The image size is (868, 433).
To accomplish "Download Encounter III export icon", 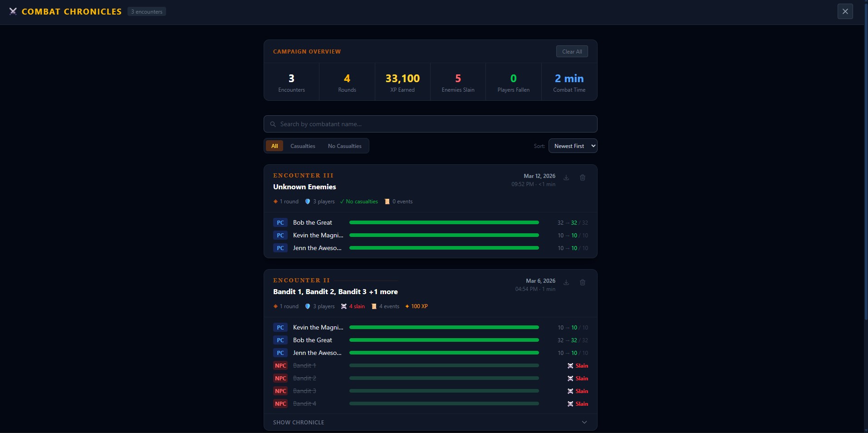I will pos(566,177).
